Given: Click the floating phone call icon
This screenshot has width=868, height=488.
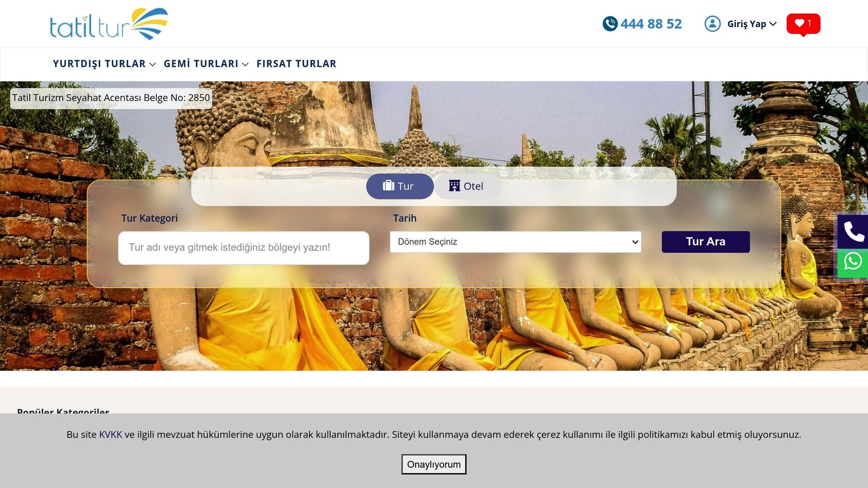Looking at the screenshot, I should click(x=853, y=232).
